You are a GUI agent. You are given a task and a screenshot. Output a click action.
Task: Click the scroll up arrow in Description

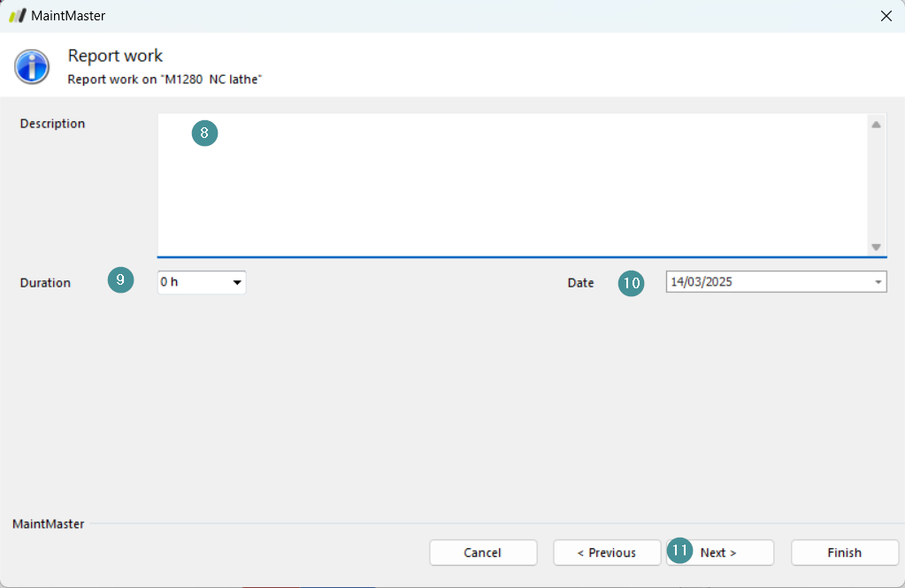pyautogui.click(x=876, y=125)
